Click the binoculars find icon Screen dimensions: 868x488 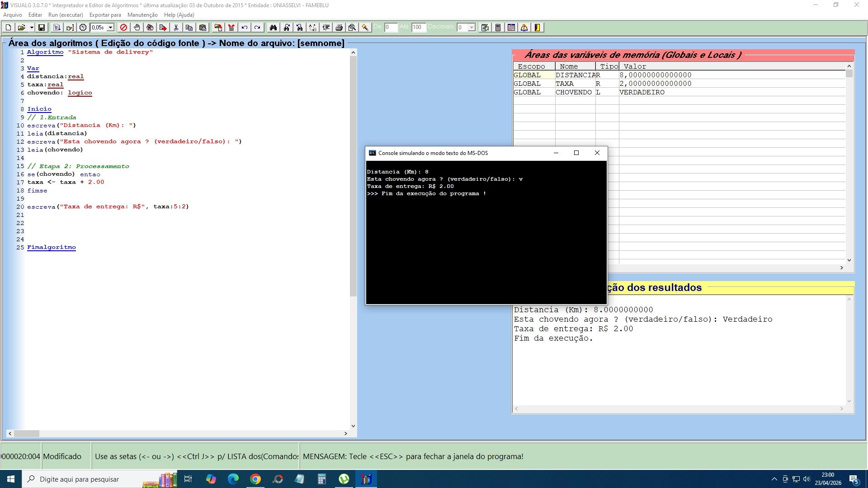tap(273, 28)
